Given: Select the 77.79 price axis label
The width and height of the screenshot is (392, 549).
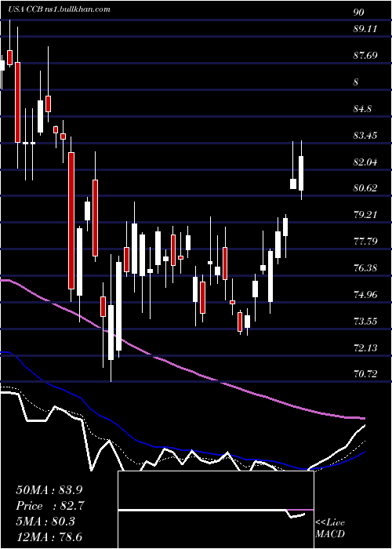Looking at the screenshot, I should (x=365, y=242).
